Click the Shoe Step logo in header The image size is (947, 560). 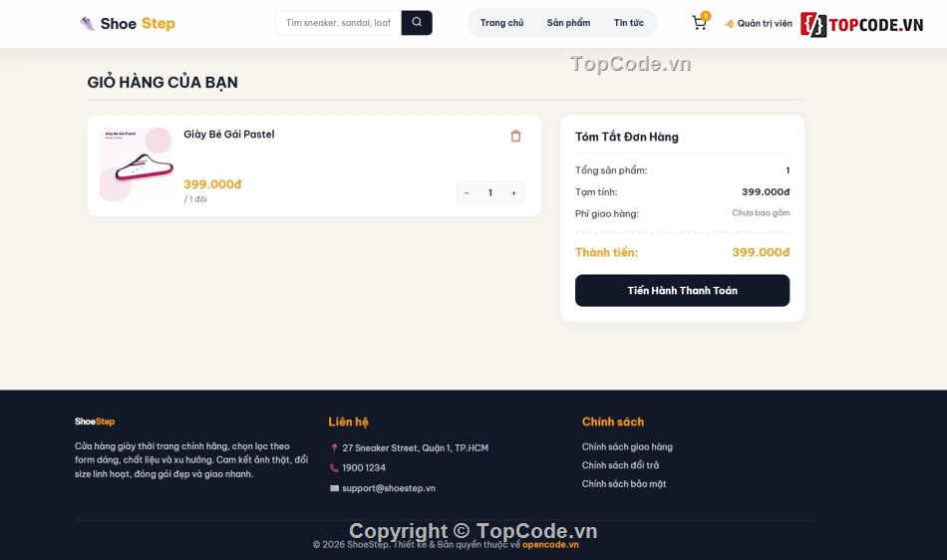(x=128, y=24)
